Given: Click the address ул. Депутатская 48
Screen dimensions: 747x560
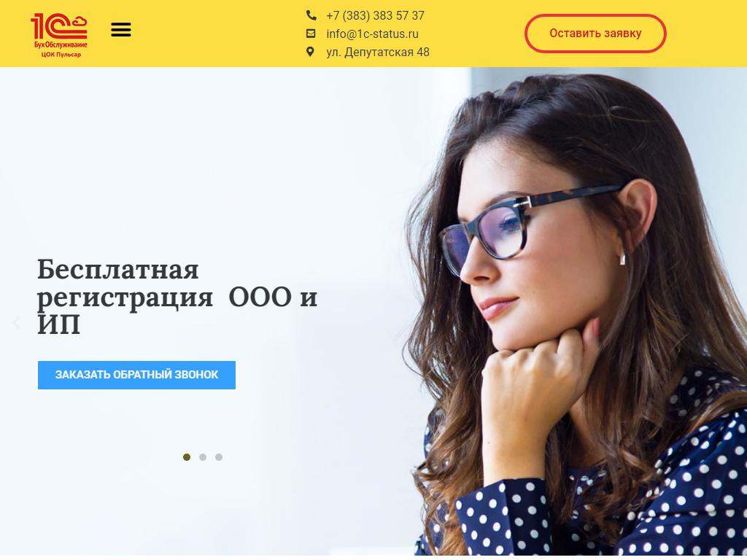Looking at the screenshot, I should (378, 52).
